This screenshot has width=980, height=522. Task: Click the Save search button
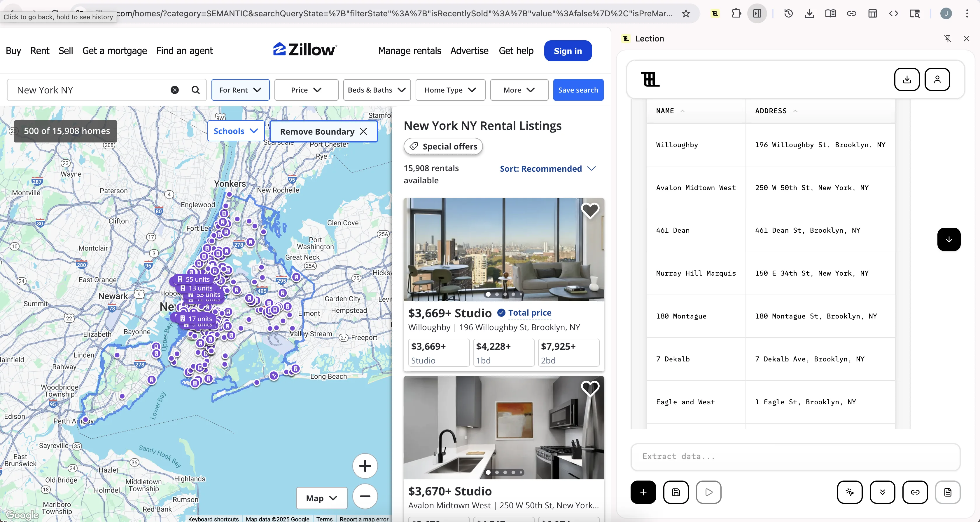[x=578, y=90]
